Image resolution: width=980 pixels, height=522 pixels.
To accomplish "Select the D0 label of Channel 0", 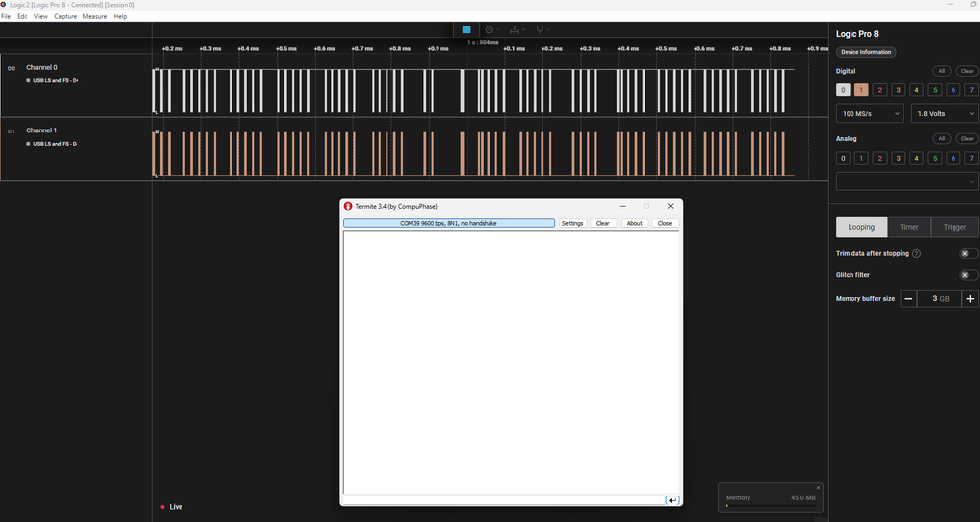I will coord(11,68).
